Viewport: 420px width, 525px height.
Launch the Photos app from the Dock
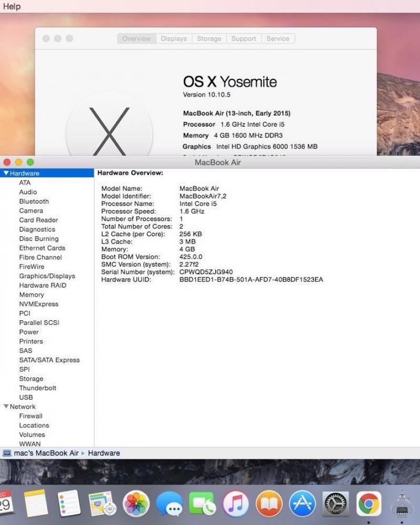click(135, 503)
